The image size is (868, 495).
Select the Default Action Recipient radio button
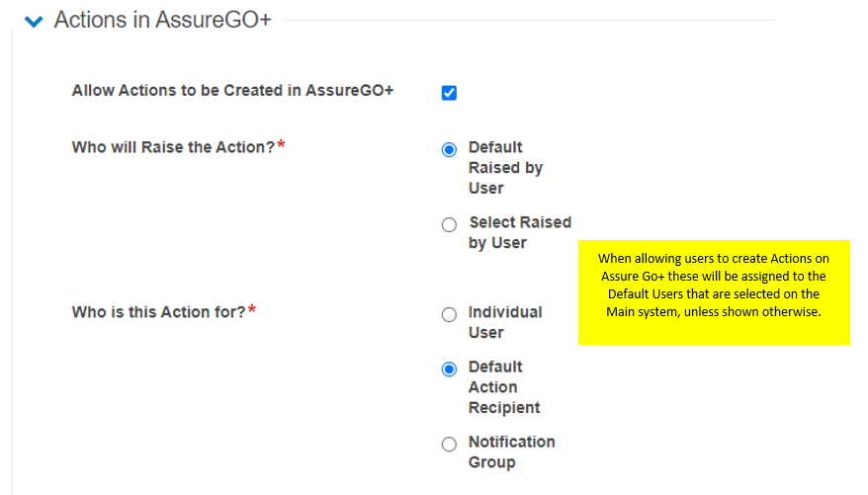click(x=449, y=369)
